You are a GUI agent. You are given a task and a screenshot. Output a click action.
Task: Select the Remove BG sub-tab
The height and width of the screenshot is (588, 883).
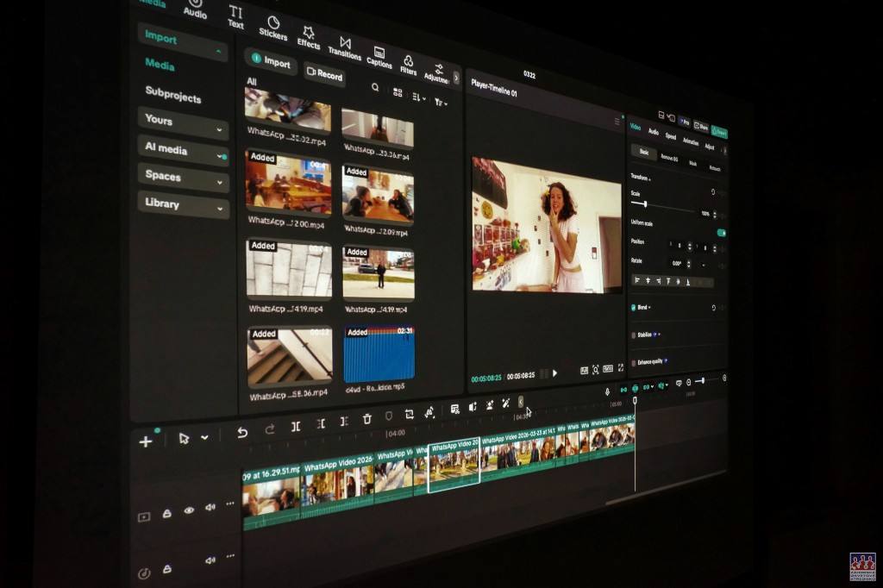[669, 158]
